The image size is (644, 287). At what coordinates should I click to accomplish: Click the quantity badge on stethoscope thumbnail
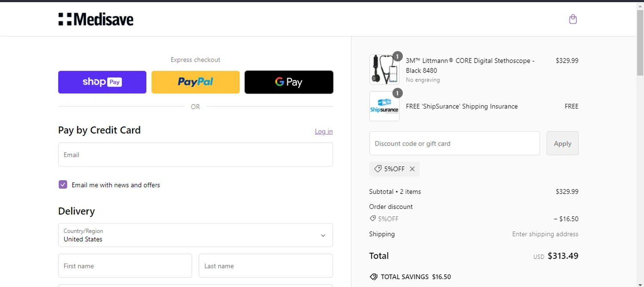[398, 56]
